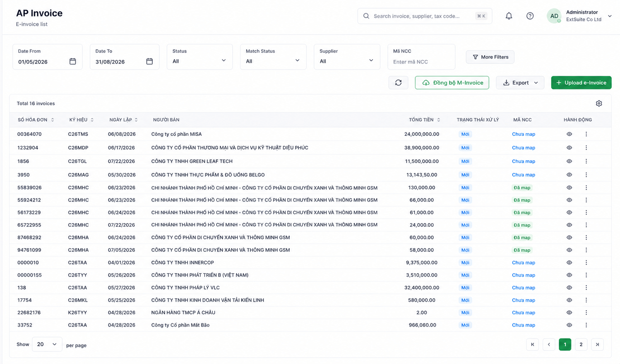Click Chưa map link for invoice 138
The width and height of the screenshot is (620, 364).
coord(524,287)
